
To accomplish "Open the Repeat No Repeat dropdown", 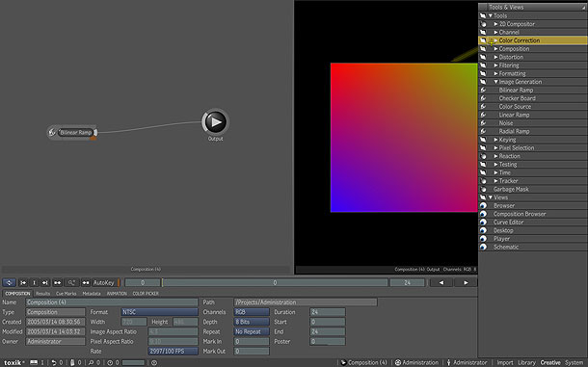I will pyautogui.click(x=252, y=331).
